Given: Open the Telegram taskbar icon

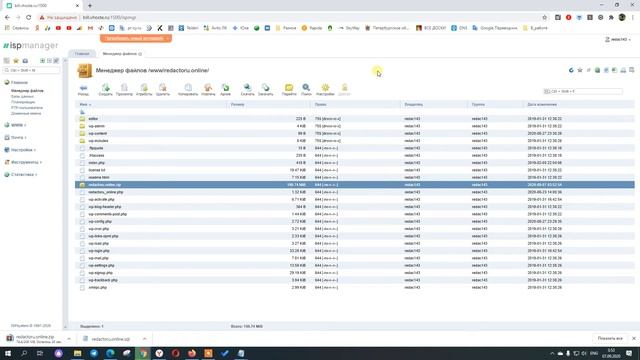Looking at the screenshot, I should pos(94,353).
